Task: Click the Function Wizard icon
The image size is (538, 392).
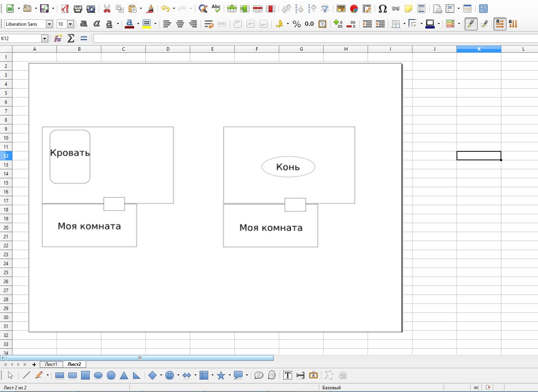Action: [58, 38]
